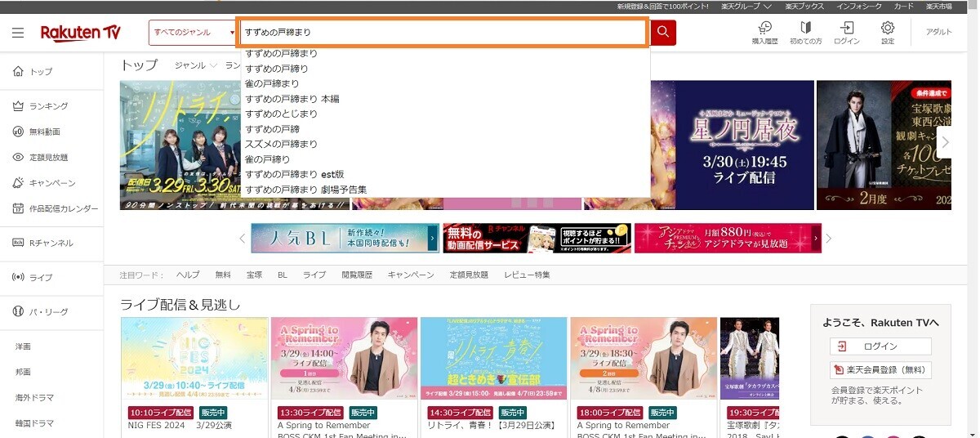
Task: Click left arrow of banner strip
Action: [243, 239]
